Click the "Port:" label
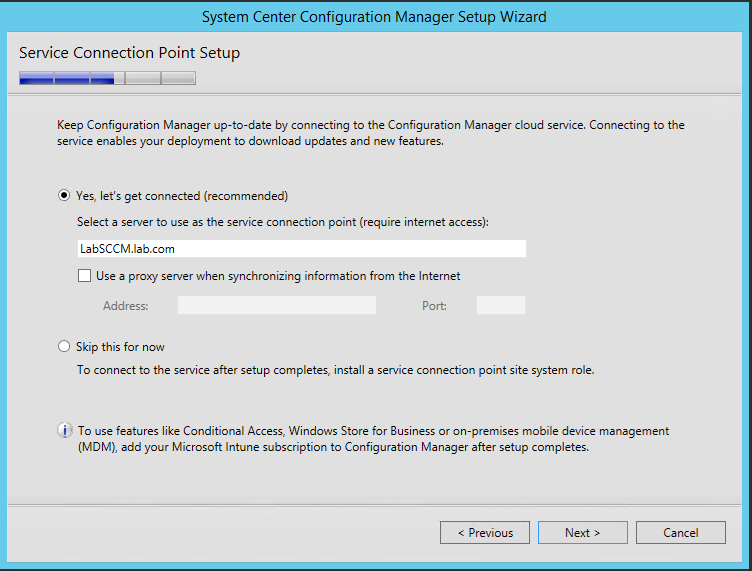The image size is (752, 571). point(434,306)
